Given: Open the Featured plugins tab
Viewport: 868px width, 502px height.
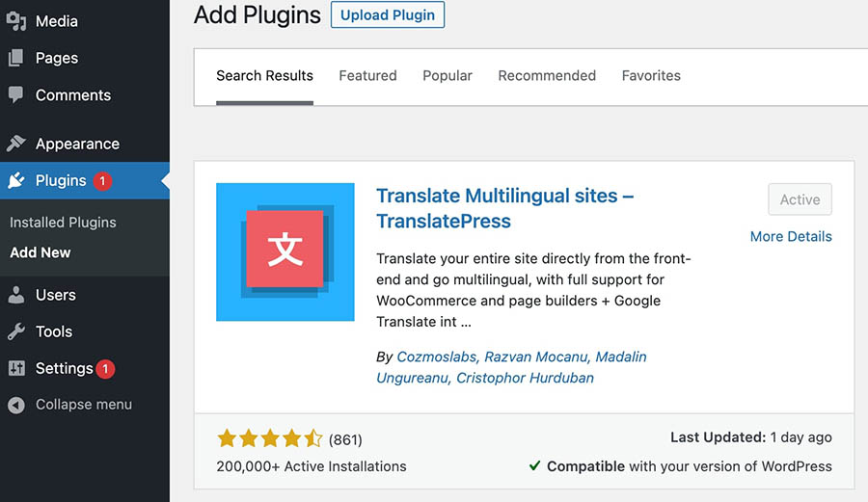Looking at the screenshot, I should click(x=367, y=75).
